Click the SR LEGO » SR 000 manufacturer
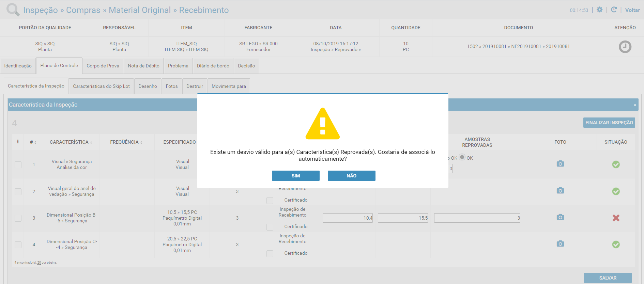This screenshot has height=284, width=644. tap(258, 44)
